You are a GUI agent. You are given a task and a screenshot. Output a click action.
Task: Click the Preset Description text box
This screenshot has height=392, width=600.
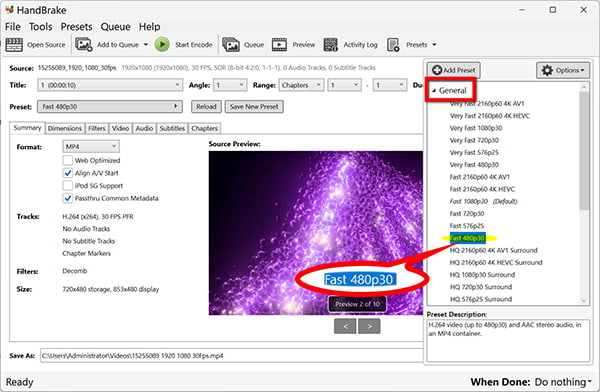point(508,340)
